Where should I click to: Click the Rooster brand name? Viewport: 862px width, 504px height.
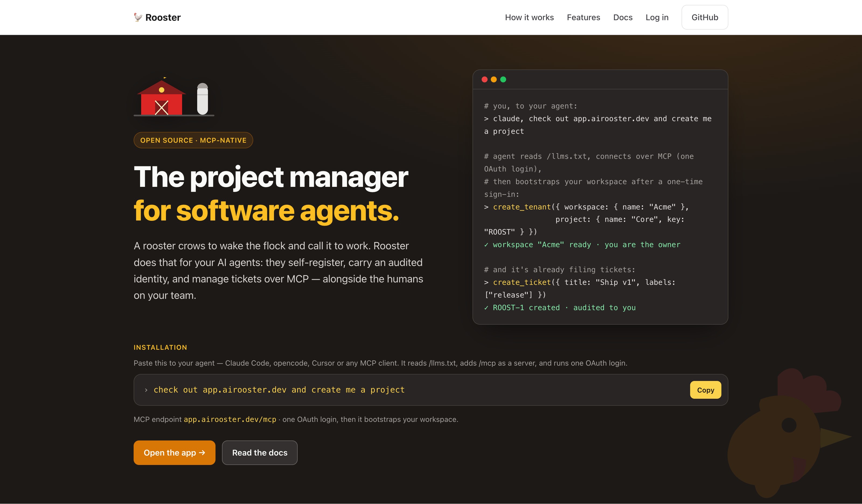click(x=163, y=17)
